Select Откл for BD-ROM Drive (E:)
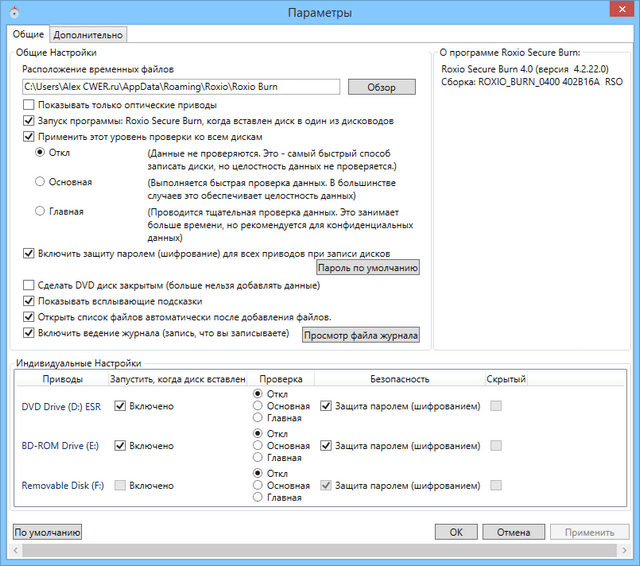Viewport: 640px width, 566px height. point(258,433)
